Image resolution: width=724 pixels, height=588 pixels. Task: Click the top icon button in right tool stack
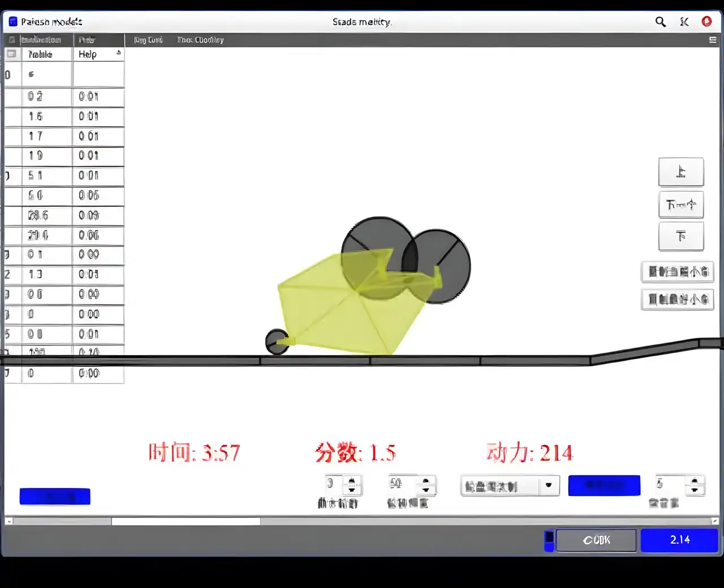[681, 172]
